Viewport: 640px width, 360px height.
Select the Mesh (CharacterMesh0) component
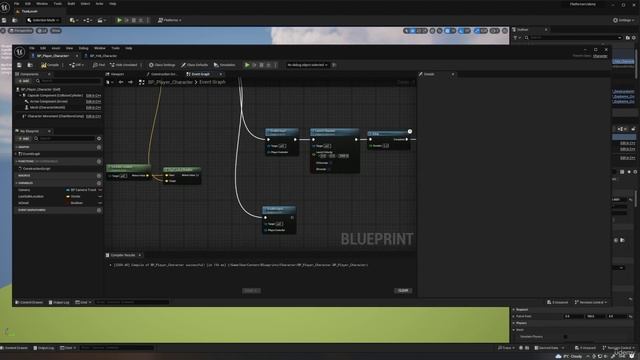(x=47, y=107)
